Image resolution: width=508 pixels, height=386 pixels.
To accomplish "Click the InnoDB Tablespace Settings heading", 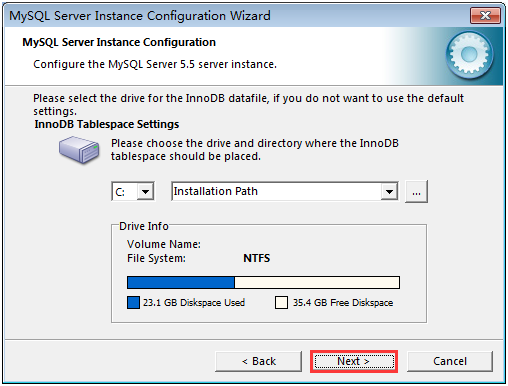I will (107, 124).
